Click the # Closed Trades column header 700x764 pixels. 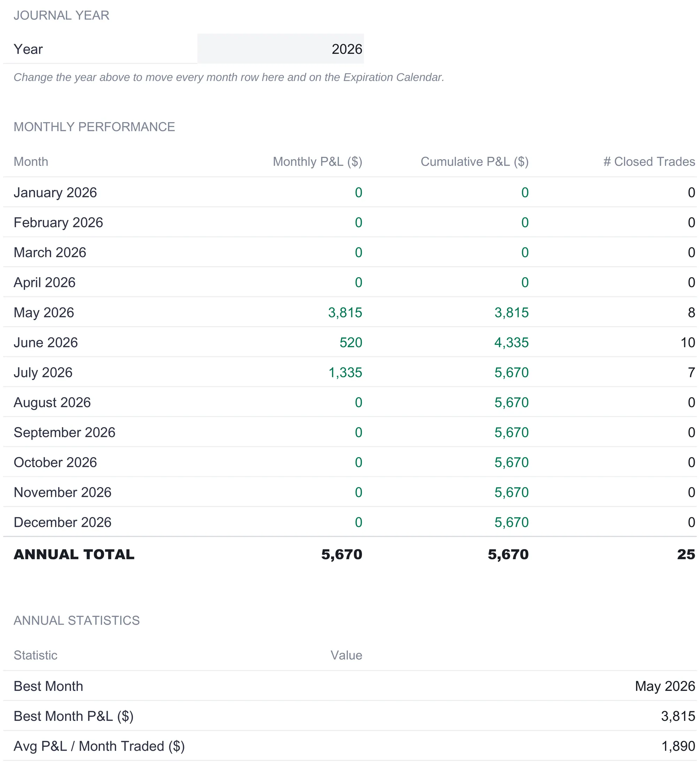click(x=649, y=162)
